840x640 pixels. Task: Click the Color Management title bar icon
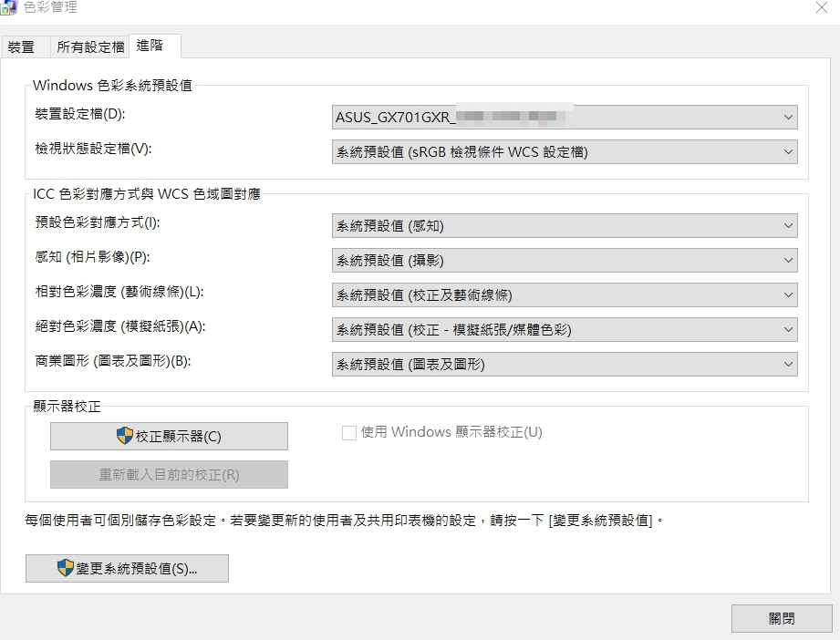point(8,7)
